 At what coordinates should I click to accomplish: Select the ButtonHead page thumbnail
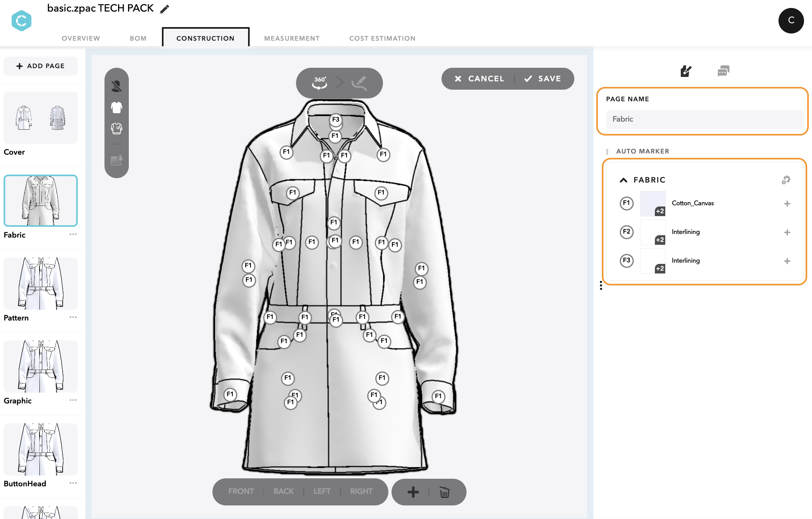41,449
